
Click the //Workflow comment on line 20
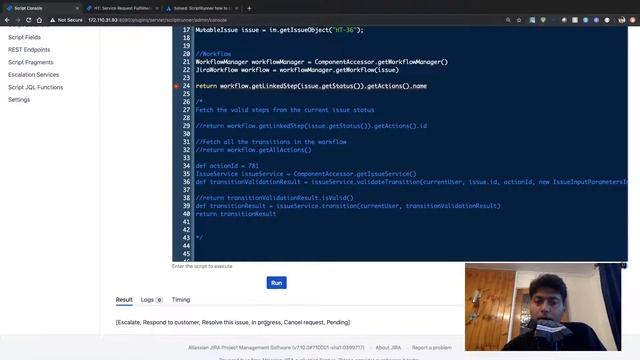213,54
